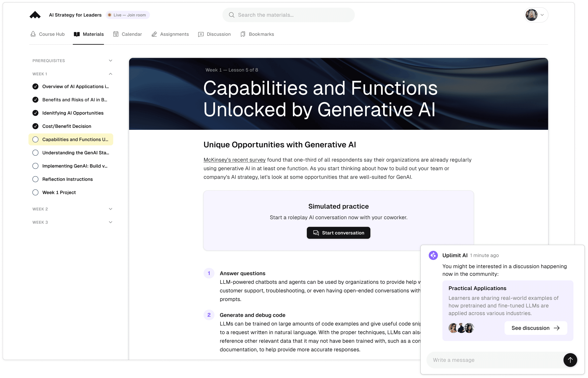The height and width of the screenshot is (378, 588).
Task: Click the send message arrow icon
Action: (x=570, y=360)
